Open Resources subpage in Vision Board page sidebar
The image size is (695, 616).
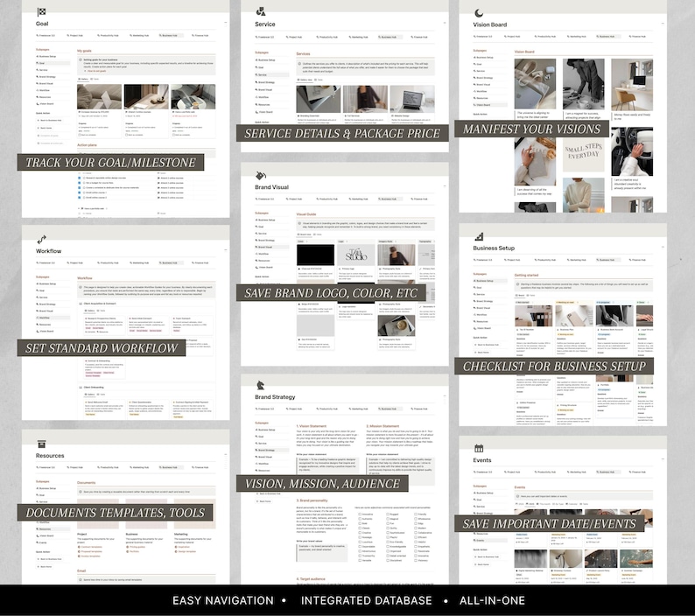pyautogui.click(x=481, y=98)
